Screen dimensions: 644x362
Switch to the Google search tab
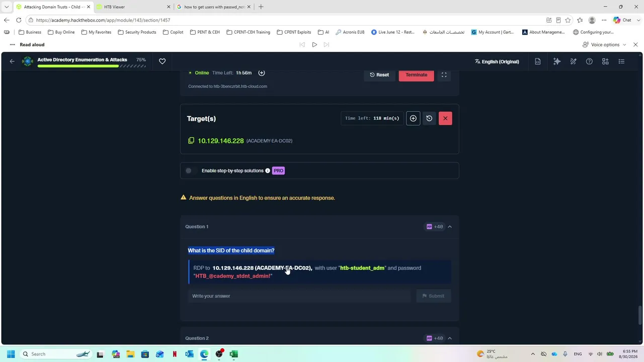pyautogui.click(x=214, y=7)
